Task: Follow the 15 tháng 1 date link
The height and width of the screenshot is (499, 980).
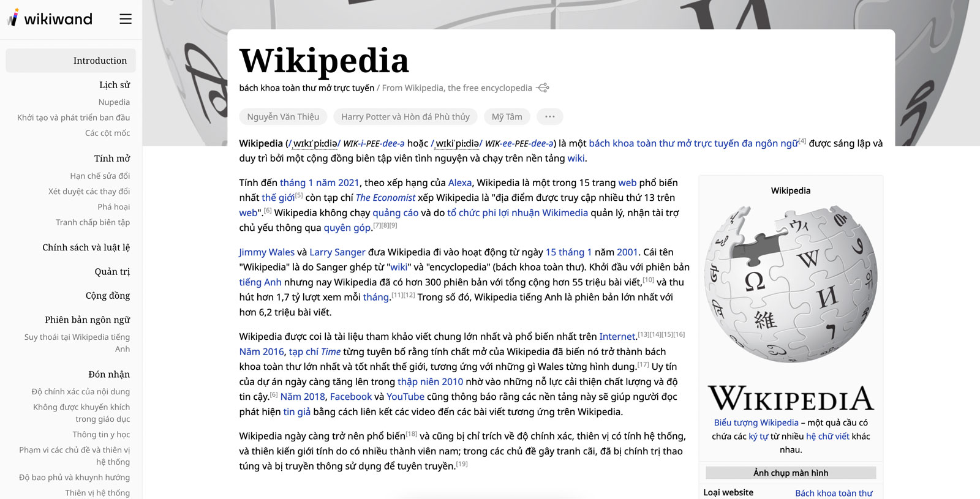Action: [568, 252]
